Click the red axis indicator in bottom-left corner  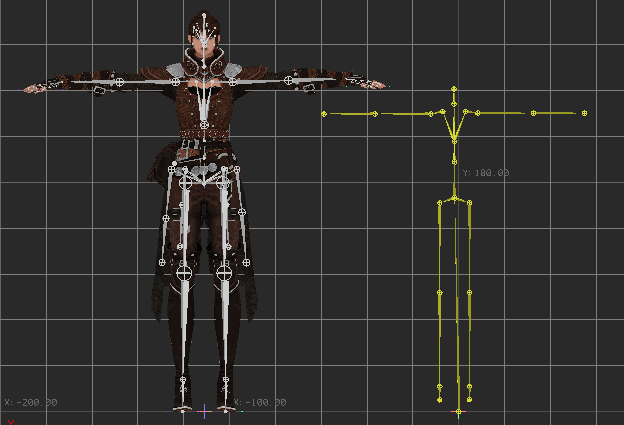click(9, 421)
